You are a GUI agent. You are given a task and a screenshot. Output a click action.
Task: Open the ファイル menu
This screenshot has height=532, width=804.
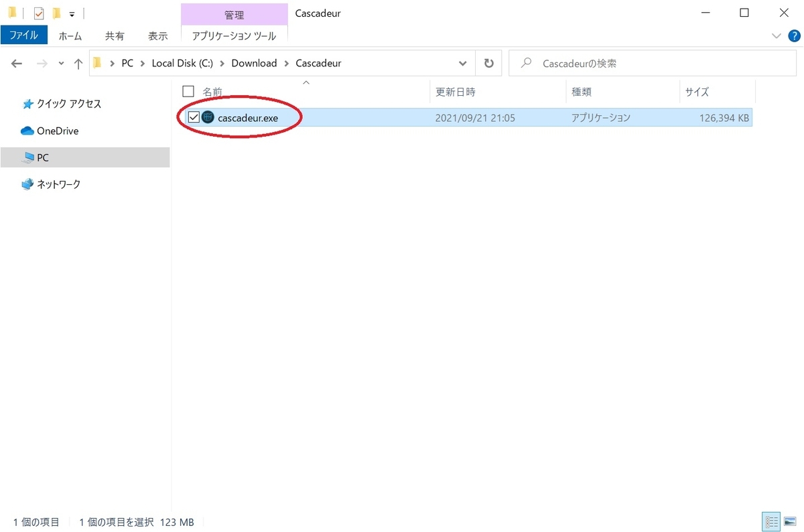pos(23,35)
